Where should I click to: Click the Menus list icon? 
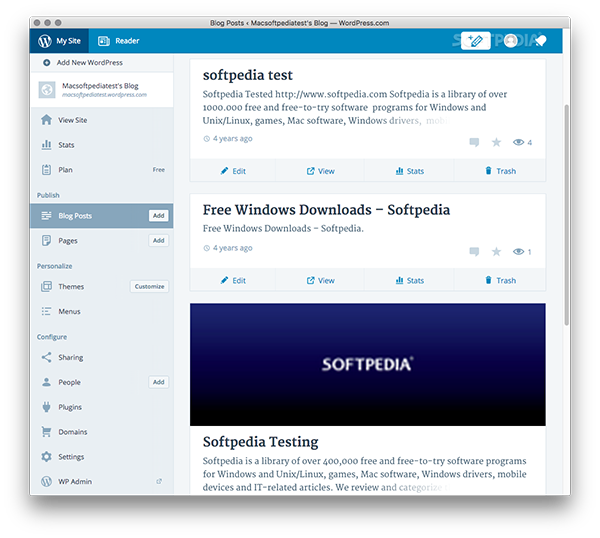point(46,311)
